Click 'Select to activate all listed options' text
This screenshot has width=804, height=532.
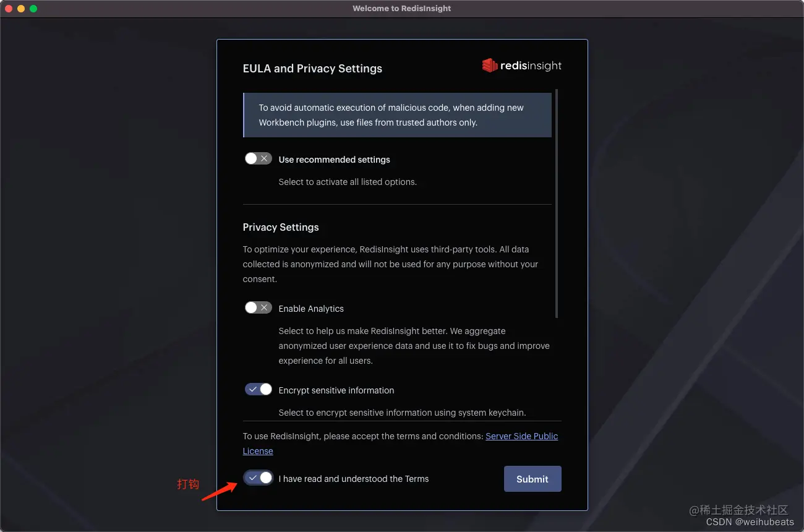348,182
